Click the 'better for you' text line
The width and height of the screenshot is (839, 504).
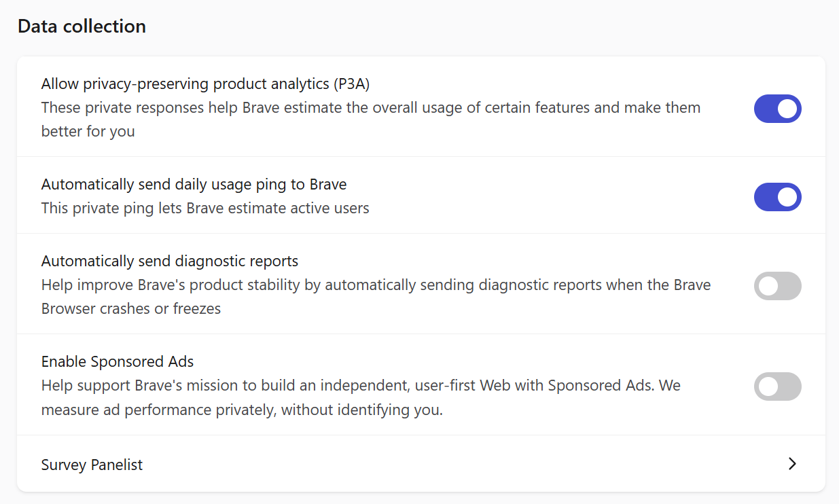click(x=88, y=132)
